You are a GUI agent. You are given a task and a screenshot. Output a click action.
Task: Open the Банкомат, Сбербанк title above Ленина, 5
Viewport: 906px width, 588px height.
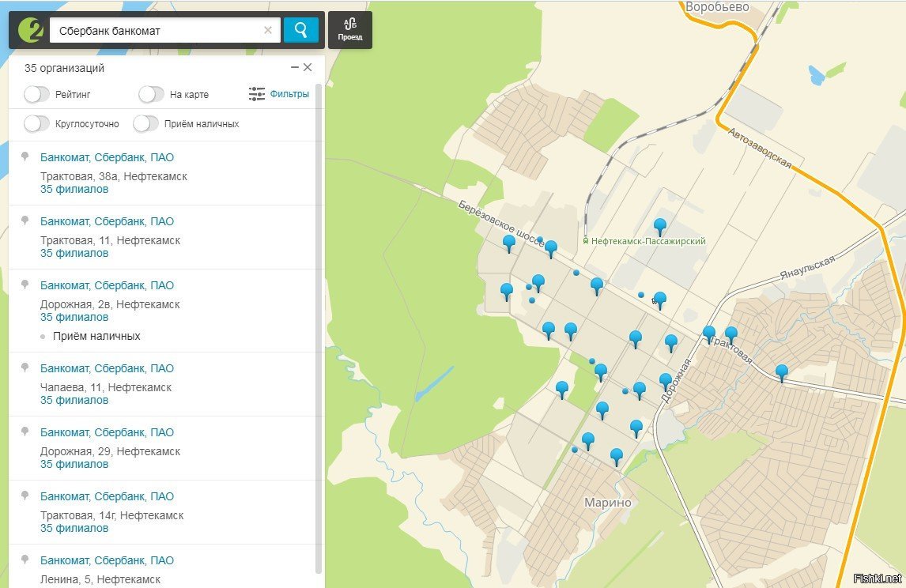click(x=107, y=561)
